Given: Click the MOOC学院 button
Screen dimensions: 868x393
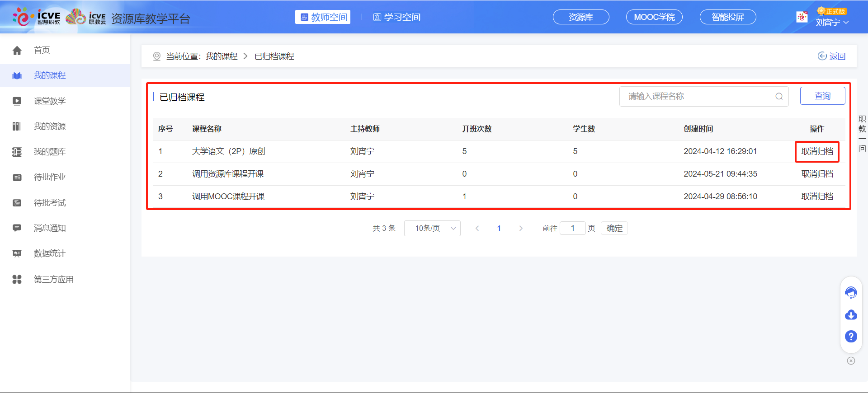Looking at the screenshot, I should [x=654, y=17].
